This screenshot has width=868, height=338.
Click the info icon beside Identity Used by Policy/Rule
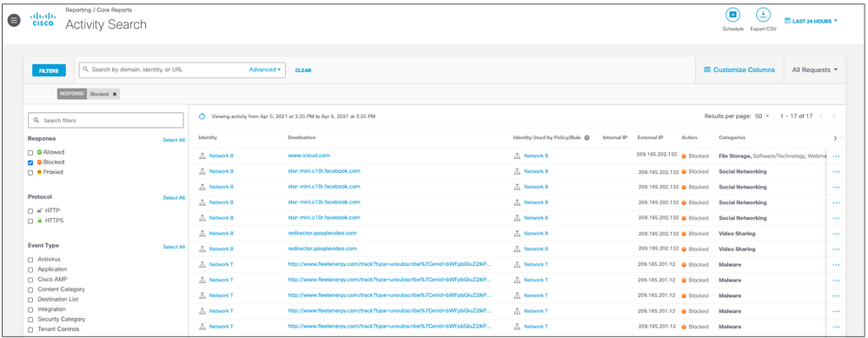click(586, 138)
